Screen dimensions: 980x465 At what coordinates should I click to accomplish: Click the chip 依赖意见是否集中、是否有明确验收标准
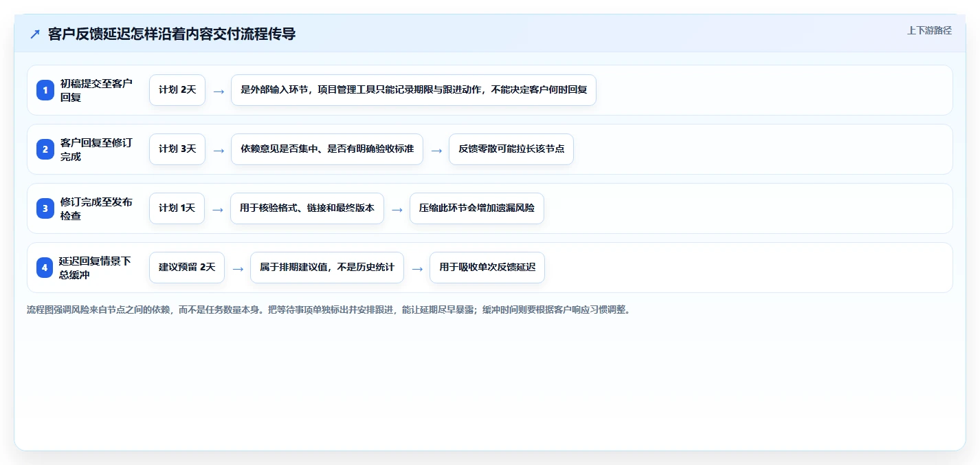(327, 149)
